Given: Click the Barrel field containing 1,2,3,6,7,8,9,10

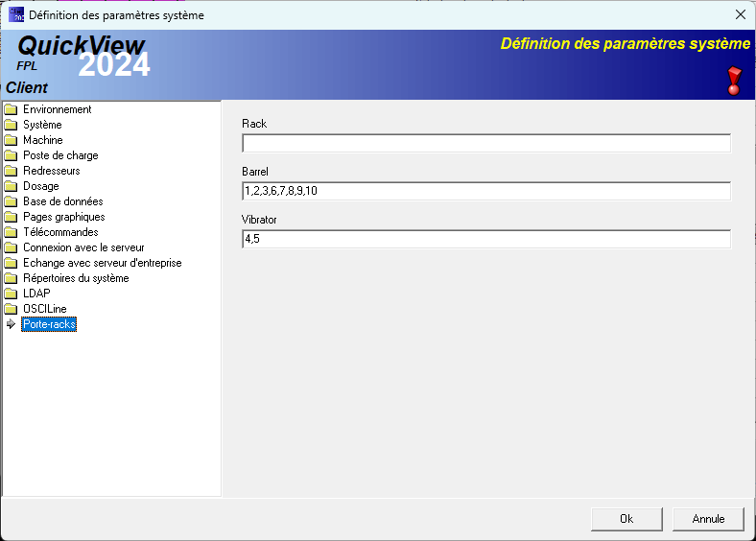Looking at the screenshot, I should tap(486, 191).
